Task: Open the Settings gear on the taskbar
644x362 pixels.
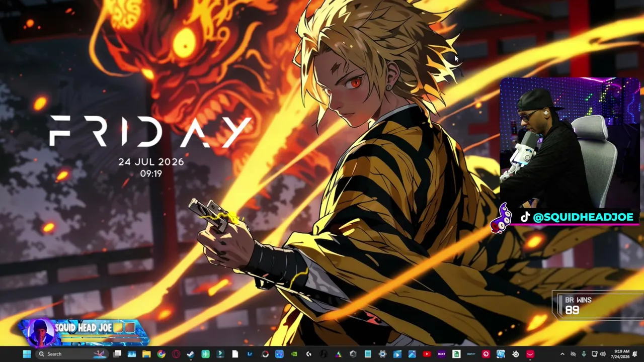Action: [382, 354]
